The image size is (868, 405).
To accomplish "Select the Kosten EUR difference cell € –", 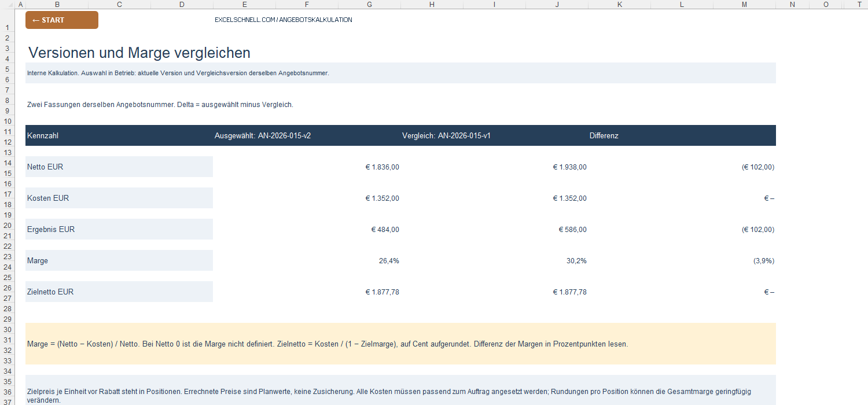I will 769,198.
